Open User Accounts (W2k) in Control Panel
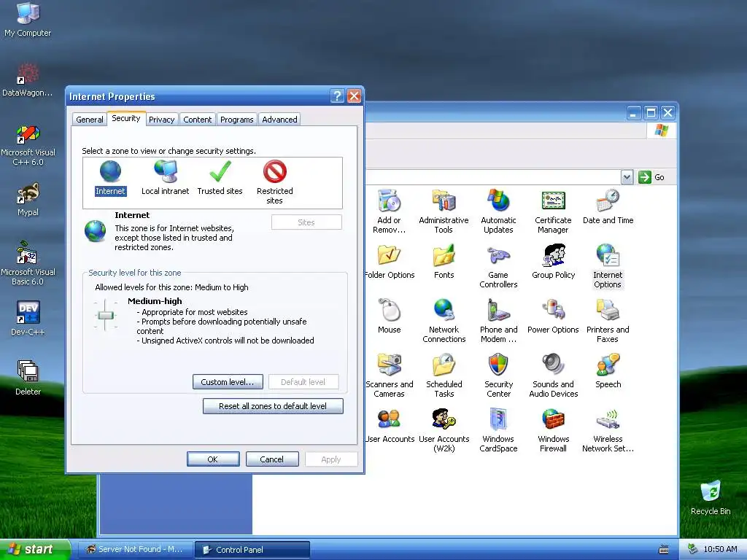 click(x=444, y=430)
